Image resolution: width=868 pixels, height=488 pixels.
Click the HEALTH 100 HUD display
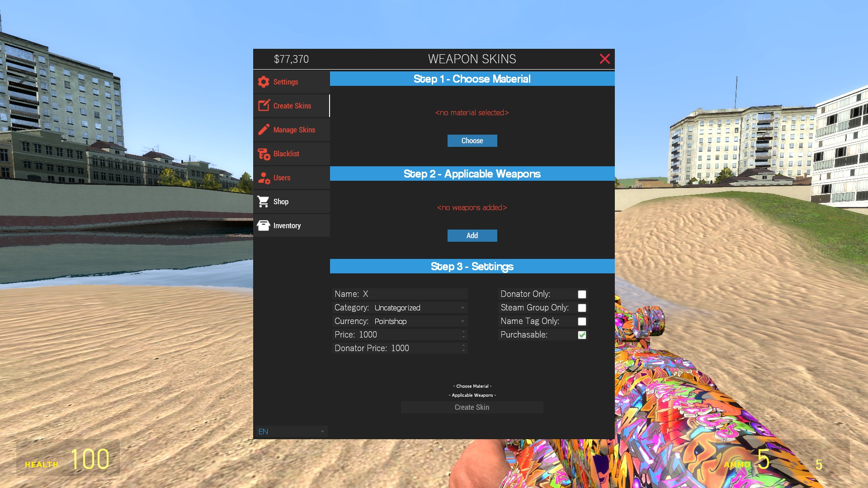coord(68,459)
